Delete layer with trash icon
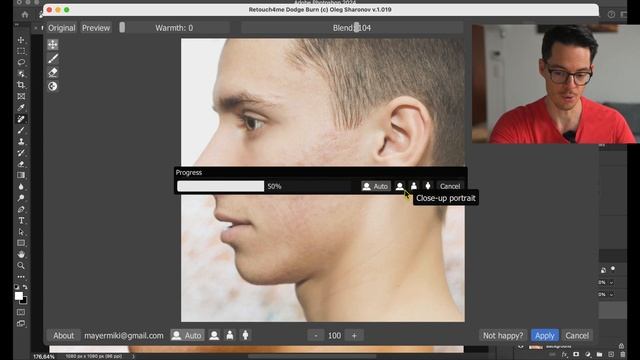 pyautogui.click(x=622, y=355)
